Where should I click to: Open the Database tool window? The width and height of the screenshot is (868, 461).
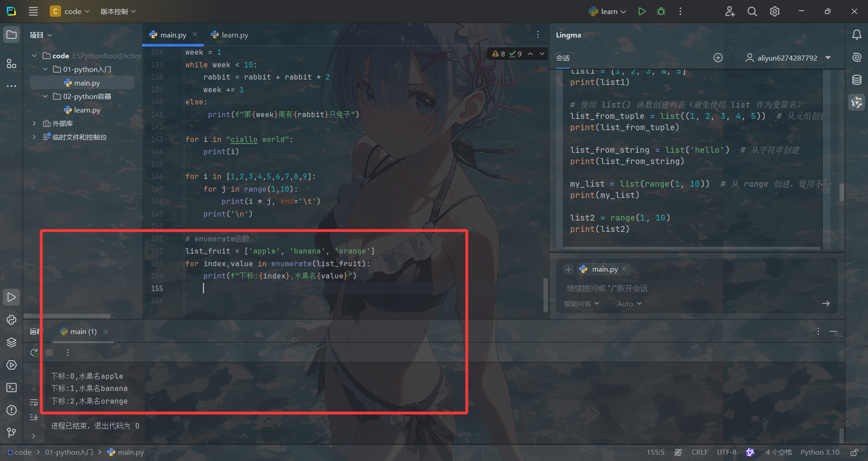pyautogui.click(x=857, y=80)
